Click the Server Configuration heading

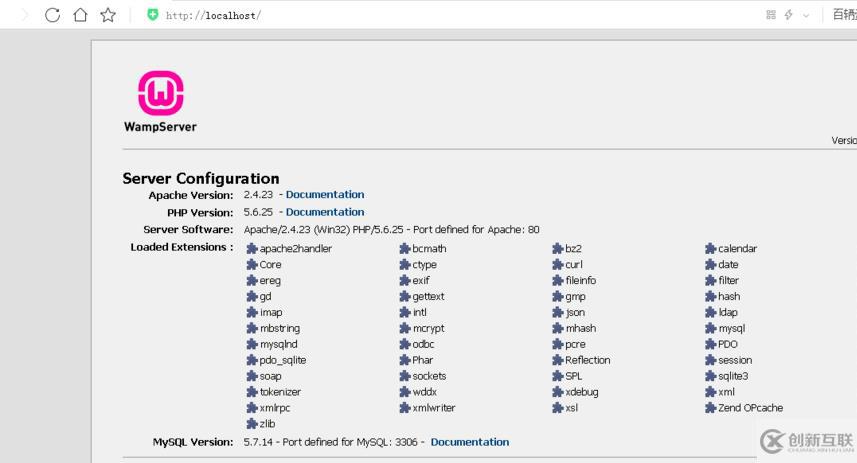click(x=201, y=178)
